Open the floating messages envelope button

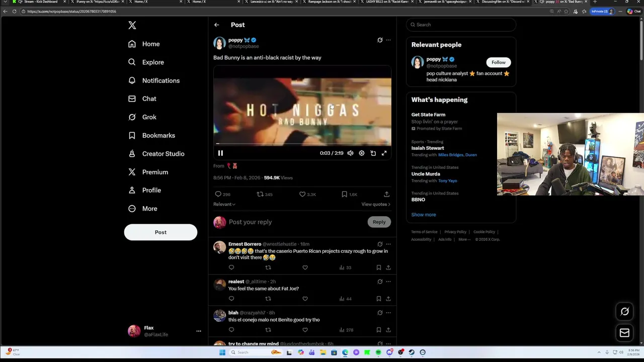(x=624, y=333)
